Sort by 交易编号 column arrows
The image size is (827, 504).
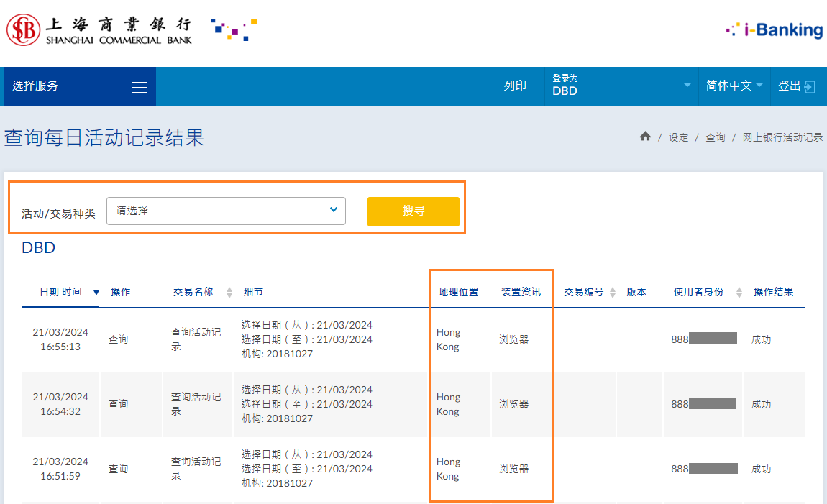[x=613, y=293]
